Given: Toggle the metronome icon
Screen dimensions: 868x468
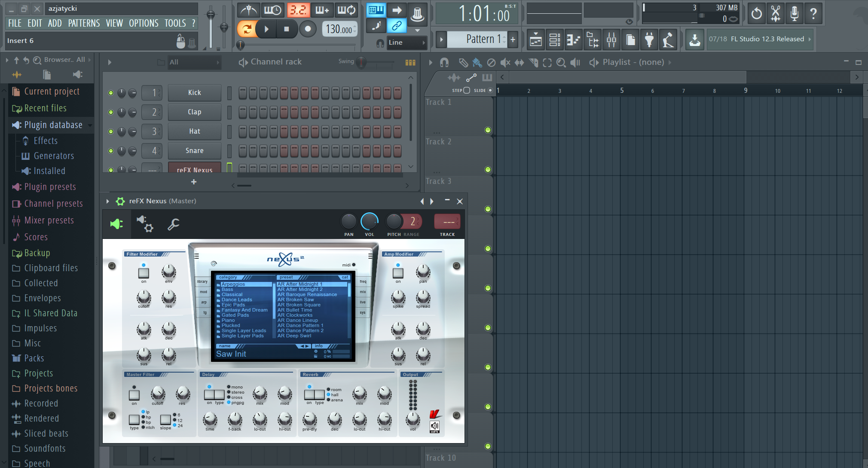Looking at the screenshot, I should [x=248, y=10].
